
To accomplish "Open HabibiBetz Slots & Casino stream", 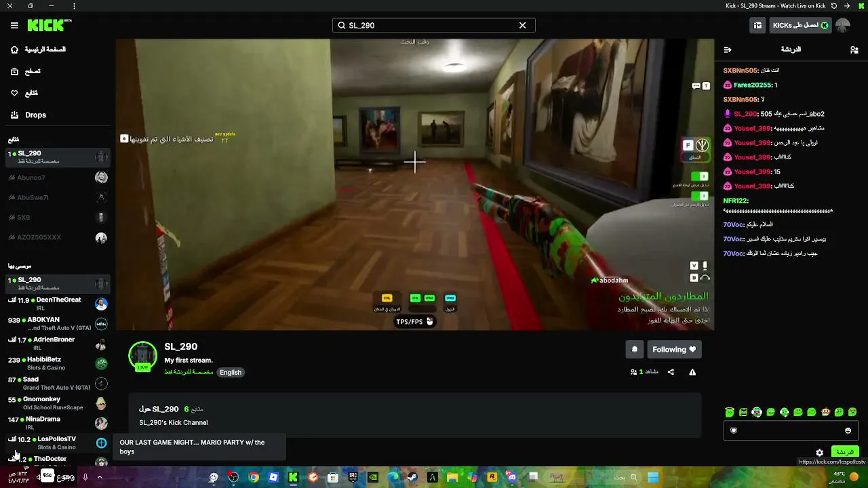I will point(58,363).
